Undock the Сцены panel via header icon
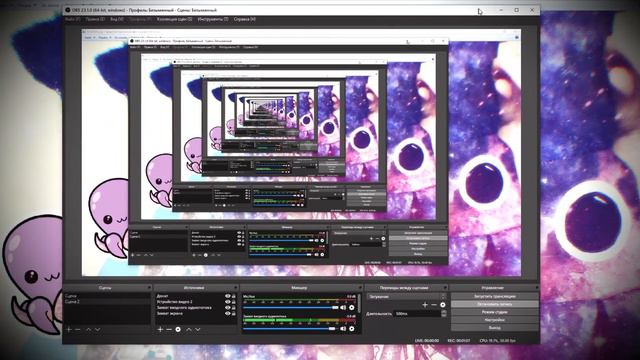This screenshot has height=360, width=640. [x=149, y=288]
